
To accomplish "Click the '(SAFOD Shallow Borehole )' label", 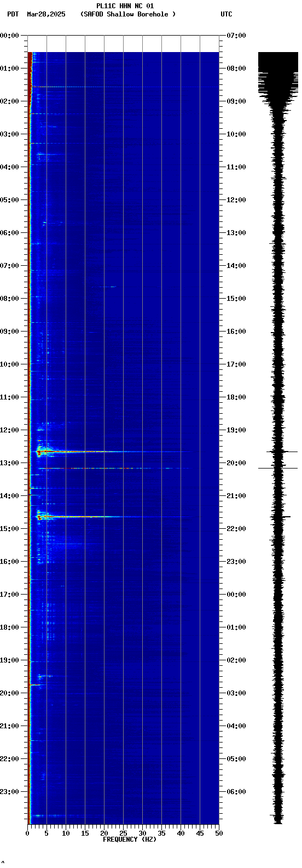I will tap(128, 14).
